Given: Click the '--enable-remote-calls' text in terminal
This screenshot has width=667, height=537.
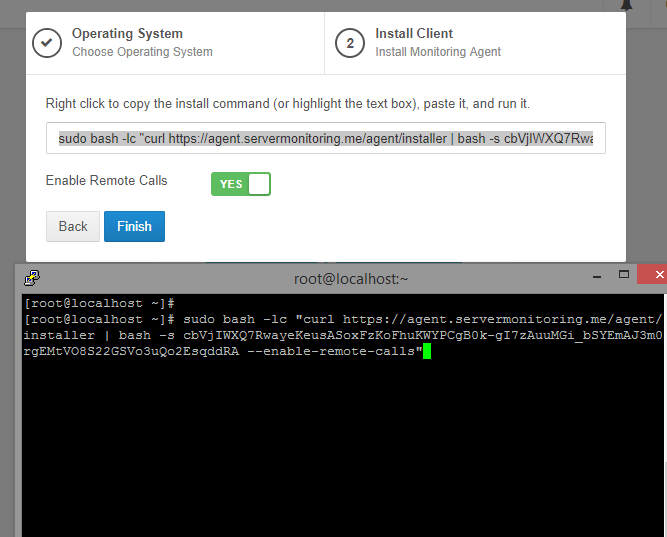Looking at the screenshot, I should pyautogui.click(x=331, y=351).
